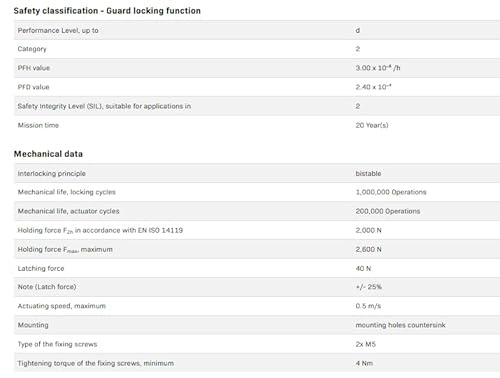Click the Safety classification Guard locking function heading
Image resolution: width=500 pixels, height=378 pixels.
[x=107, y=11]
